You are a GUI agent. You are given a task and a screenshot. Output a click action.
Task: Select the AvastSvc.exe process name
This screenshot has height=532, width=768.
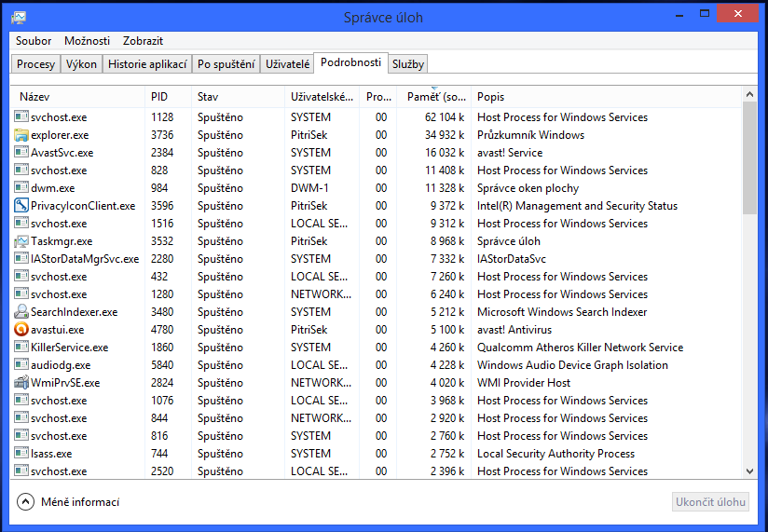(62, 152)
